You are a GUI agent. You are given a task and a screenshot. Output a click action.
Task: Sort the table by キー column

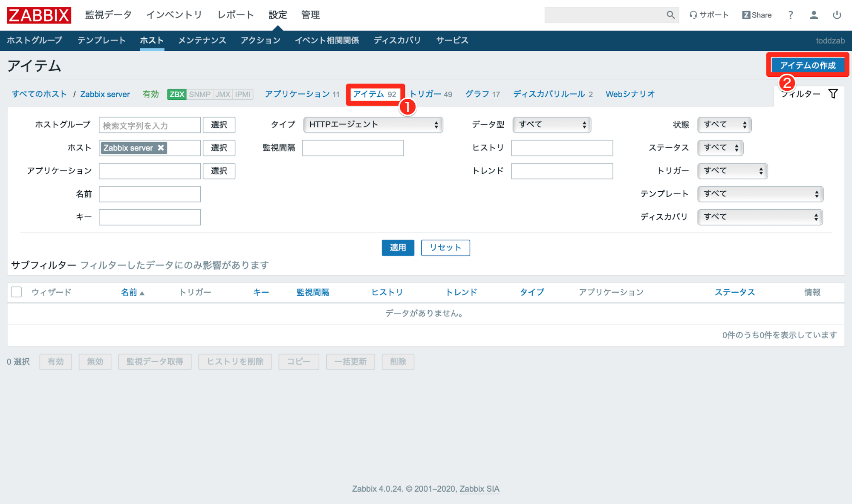pyautogui.click(x=261, y=292)
